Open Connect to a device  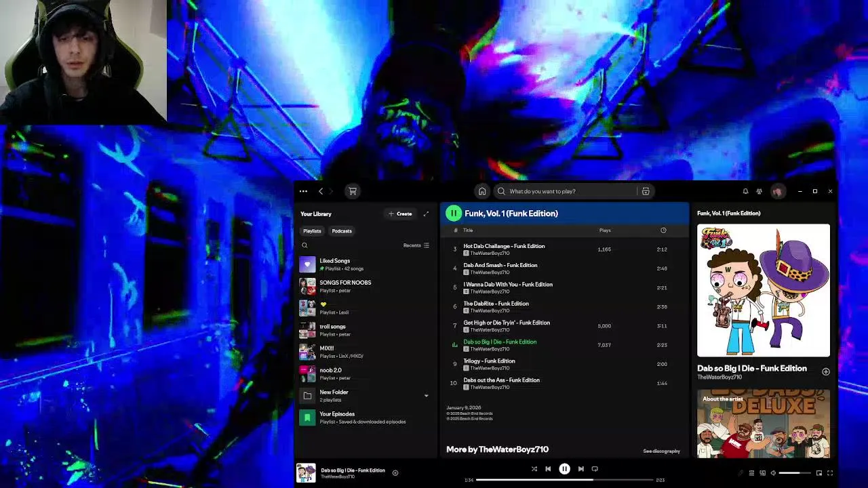click(763, 473)
